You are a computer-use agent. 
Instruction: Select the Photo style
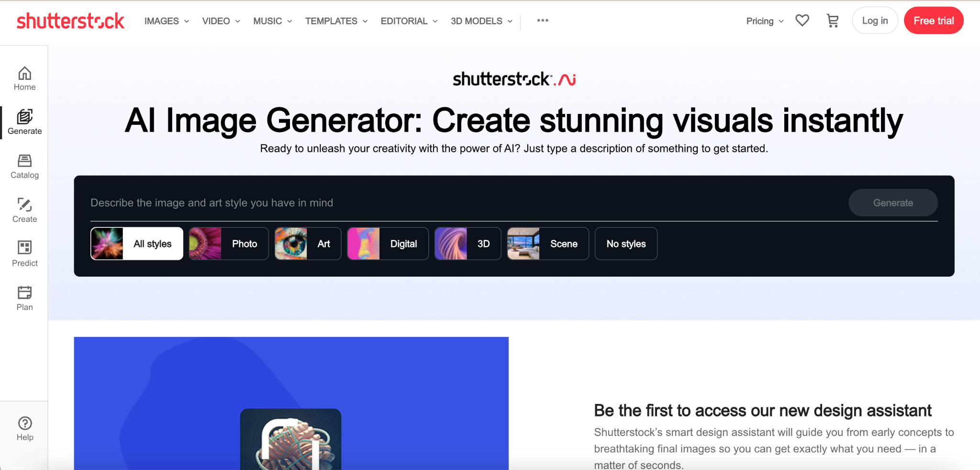pos(229,244)
